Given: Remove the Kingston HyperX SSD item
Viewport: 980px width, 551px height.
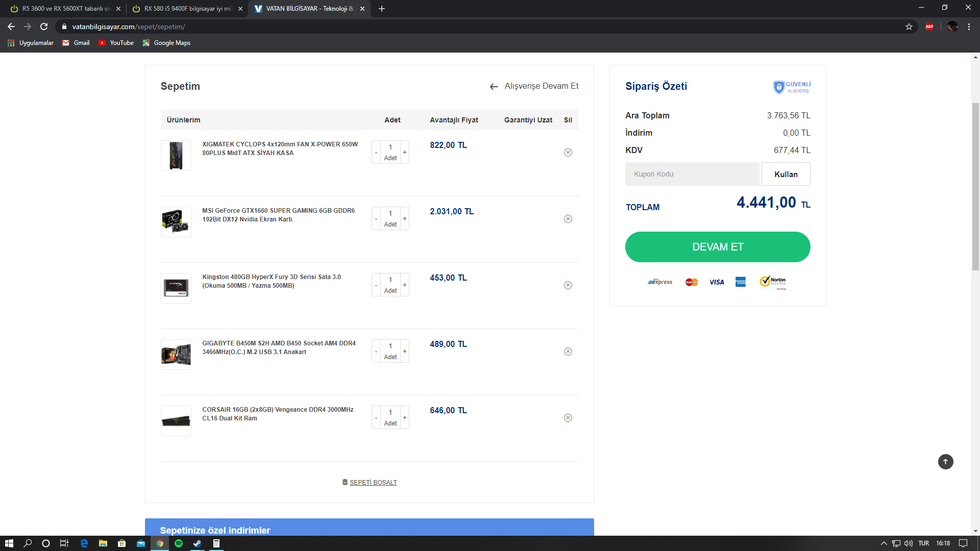Looking at the screenshot, I should tap(568, 285).
